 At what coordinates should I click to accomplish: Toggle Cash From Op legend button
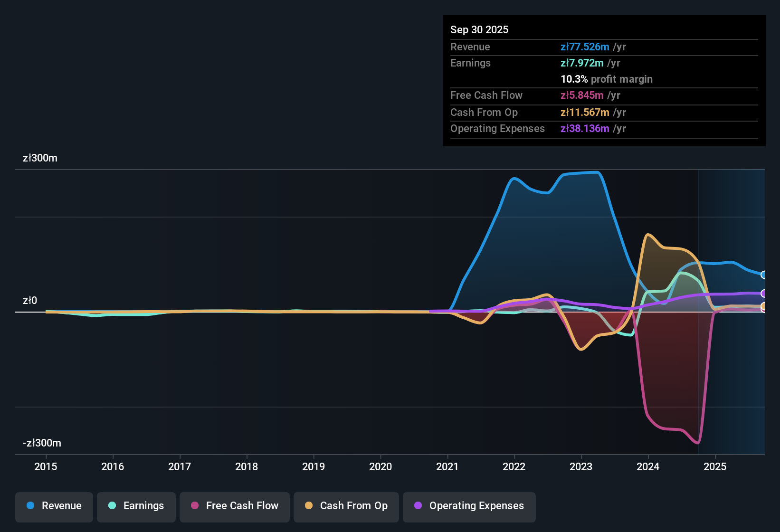(346, 506)
